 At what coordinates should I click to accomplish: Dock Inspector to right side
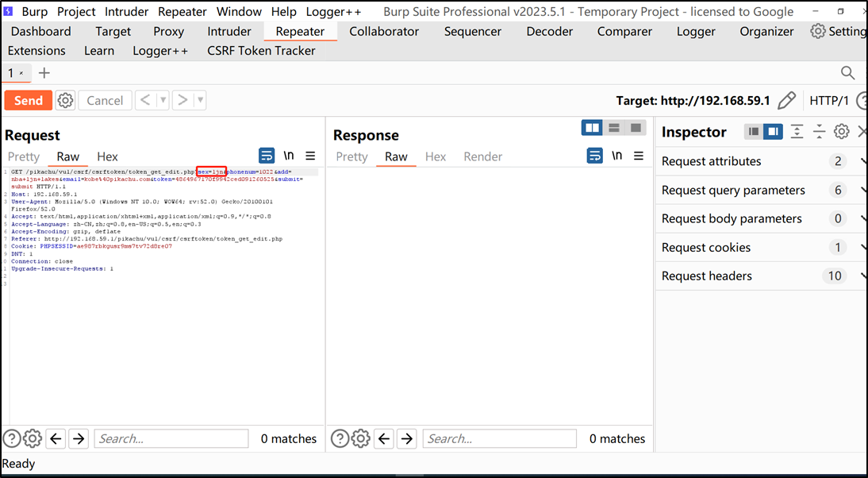(773, 131)
